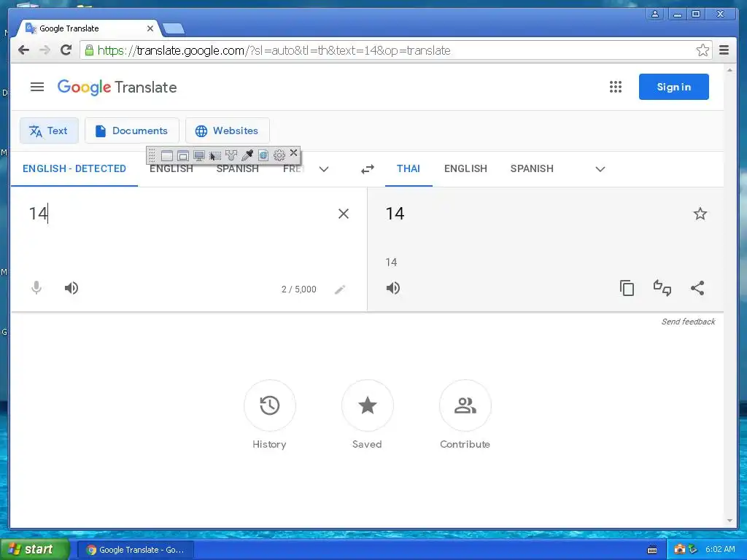
Task: Open the Chrome user profile button
Action: click(x=655, y=14)
